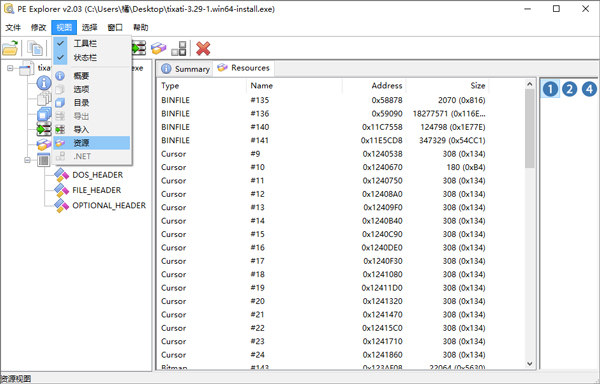Select the blue info icon in tree
The width and height of the screenshot is (600, 384).
click(x=44, y=83)
